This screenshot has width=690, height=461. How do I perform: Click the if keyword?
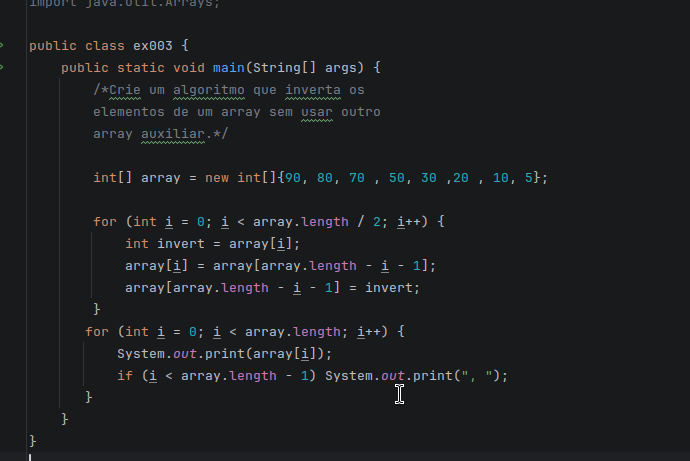tap(125, 376)
